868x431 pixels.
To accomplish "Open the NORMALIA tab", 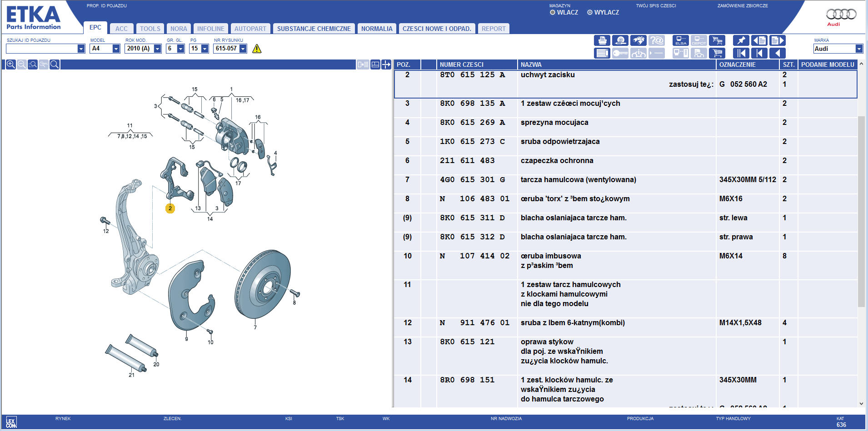I will [377, 29].
